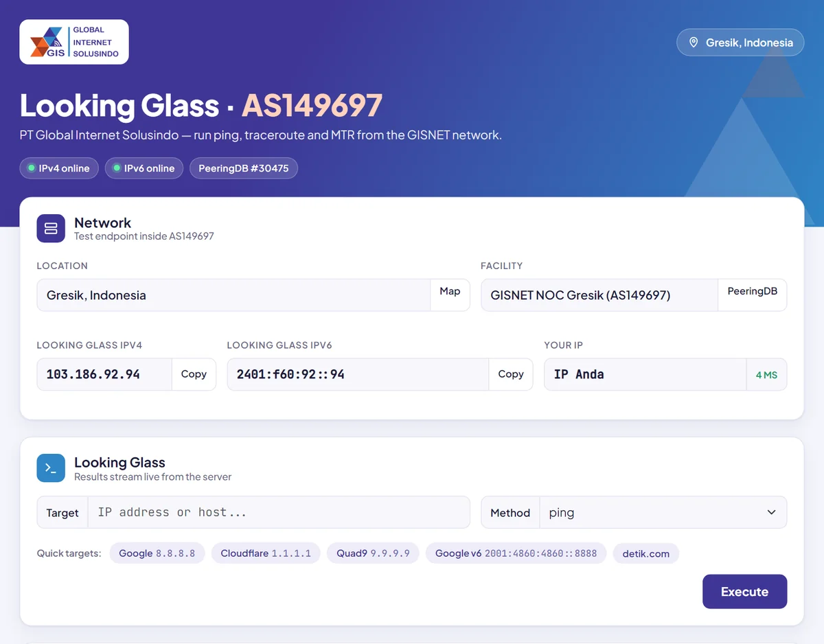Click the GISNET NOC Gresik facility field
The image size is (824, 644).
click(599, 295)
